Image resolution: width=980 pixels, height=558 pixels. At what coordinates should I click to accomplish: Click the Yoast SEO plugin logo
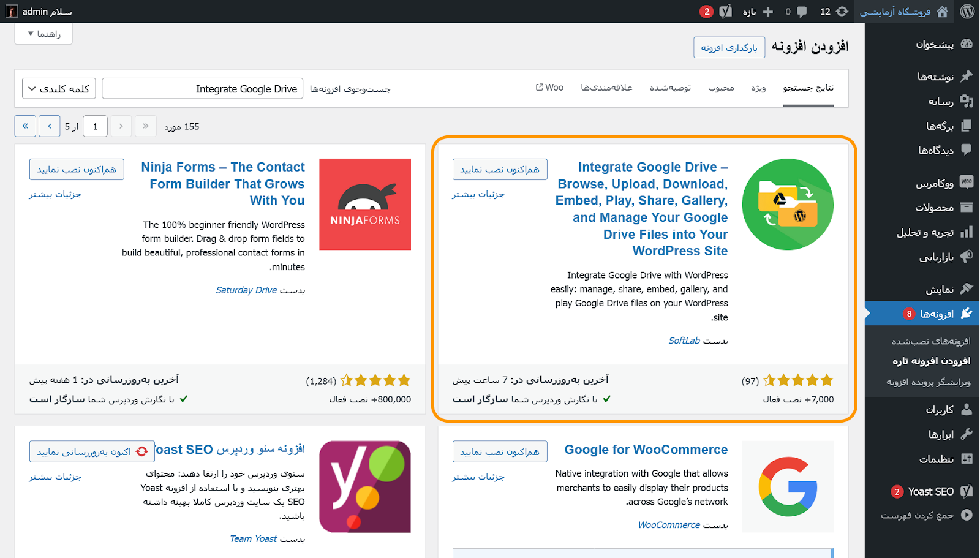click(365, 486)
